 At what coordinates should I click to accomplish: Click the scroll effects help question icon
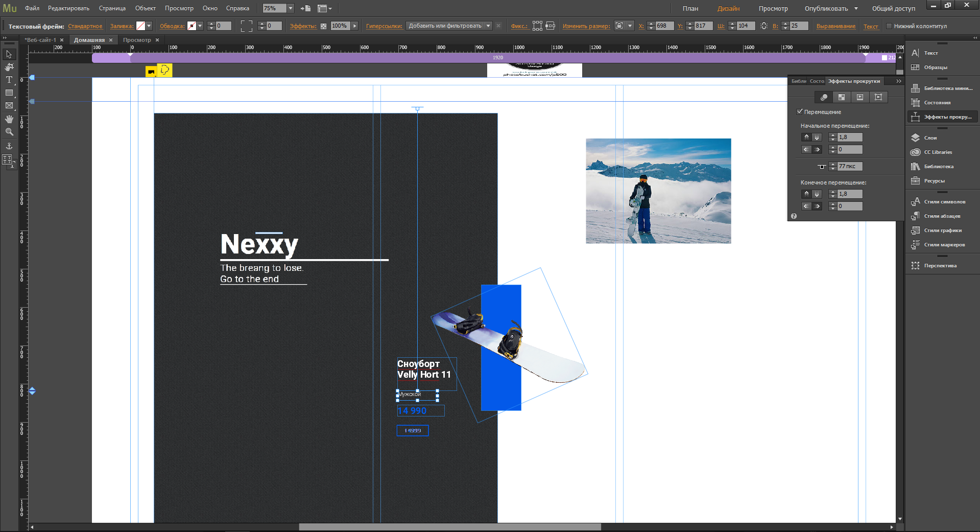[794, 216]
